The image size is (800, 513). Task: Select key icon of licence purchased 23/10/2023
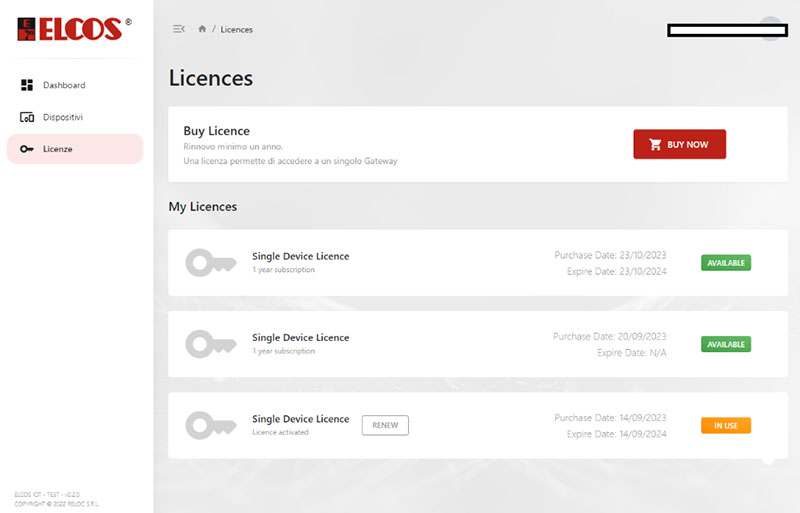pyautogui.click(x=211, y=263)
